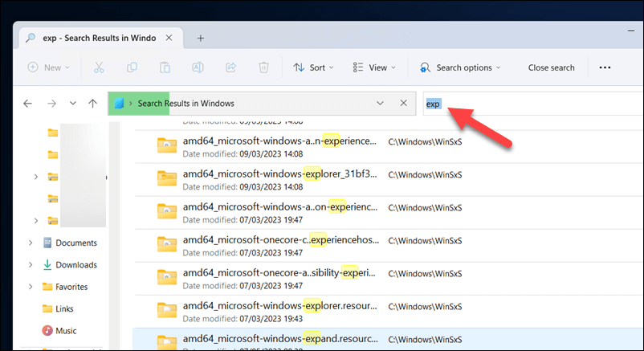Click the search box containing exp
This screenshot has width=644, height=351.
click(522, 104)
